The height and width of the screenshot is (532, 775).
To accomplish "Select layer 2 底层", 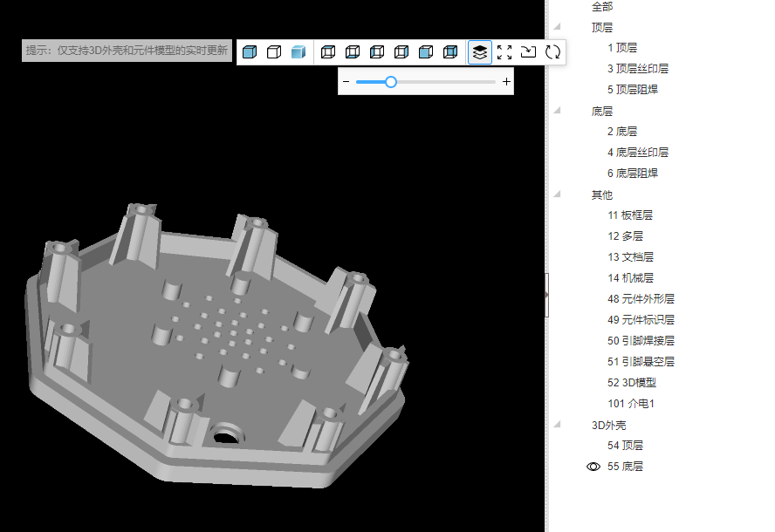I will click(622, 132).
